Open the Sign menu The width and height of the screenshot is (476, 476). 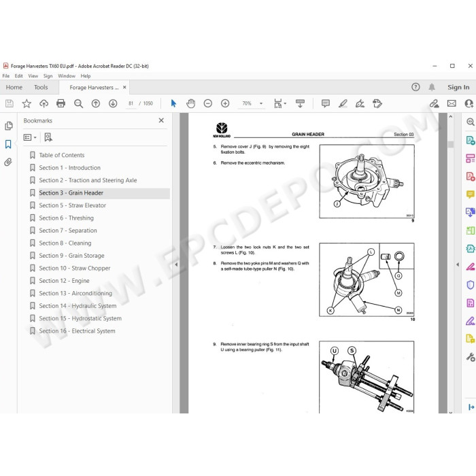48,76
